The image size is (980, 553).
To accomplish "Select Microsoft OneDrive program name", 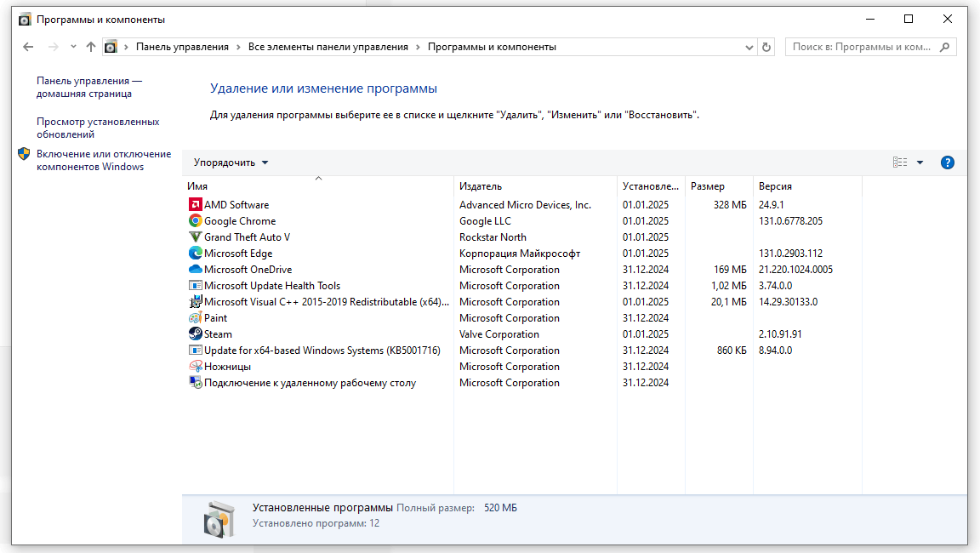I will (248, 270).
